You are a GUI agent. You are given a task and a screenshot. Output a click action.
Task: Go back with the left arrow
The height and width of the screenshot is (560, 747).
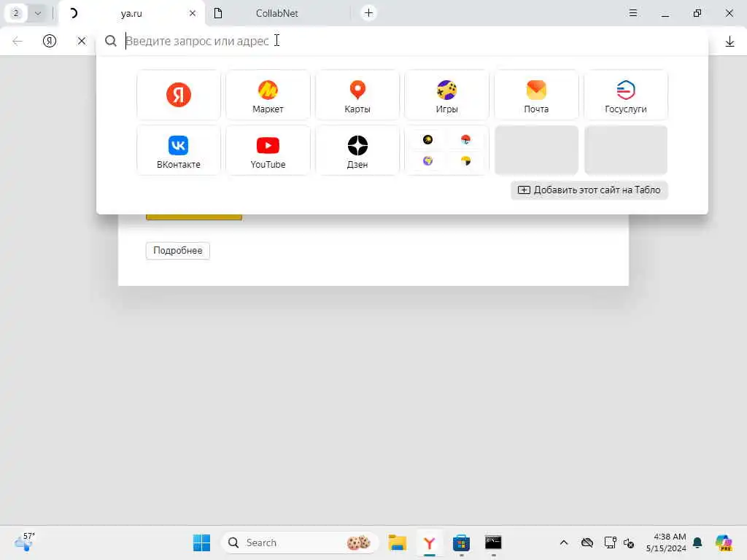click(x=18, y=41)
